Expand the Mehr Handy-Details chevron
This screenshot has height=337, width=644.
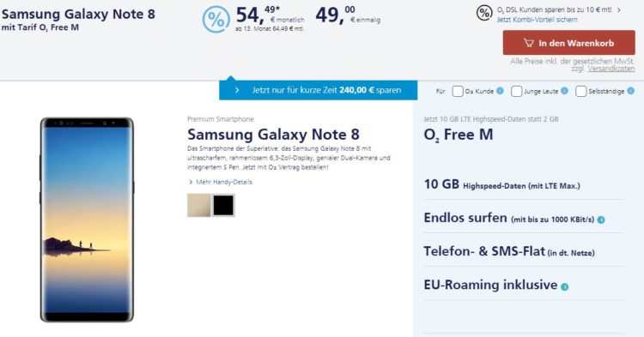[191, 182]
